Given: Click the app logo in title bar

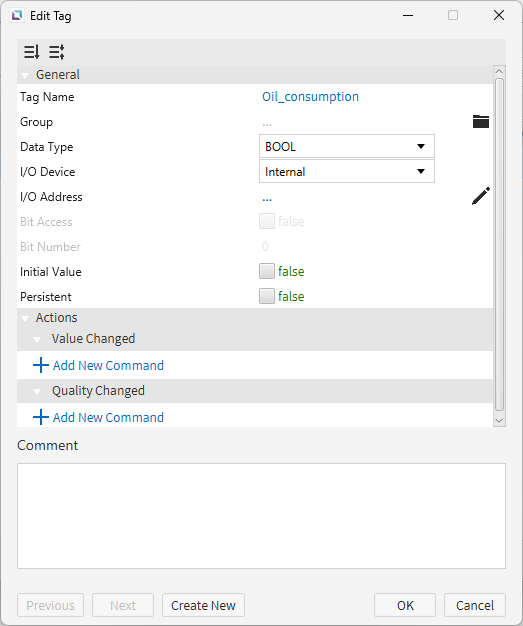Looking at the screenshot, I should click(x=17, y=16).
